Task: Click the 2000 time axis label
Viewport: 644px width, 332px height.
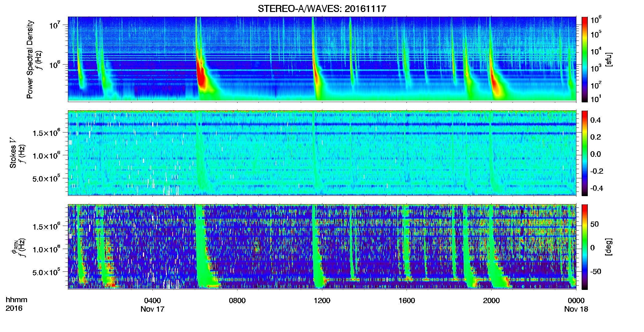Action: click(x=491, y=300)
